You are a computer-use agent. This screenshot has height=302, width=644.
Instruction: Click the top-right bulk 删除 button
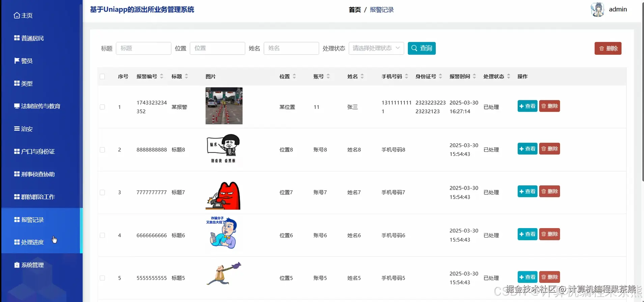pyautogui.click(x=608, y=49)
